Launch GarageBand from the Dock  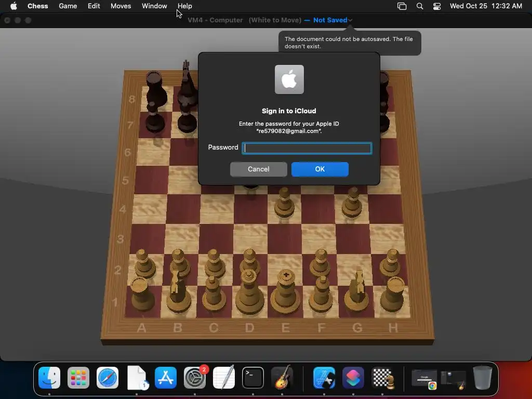282,378
